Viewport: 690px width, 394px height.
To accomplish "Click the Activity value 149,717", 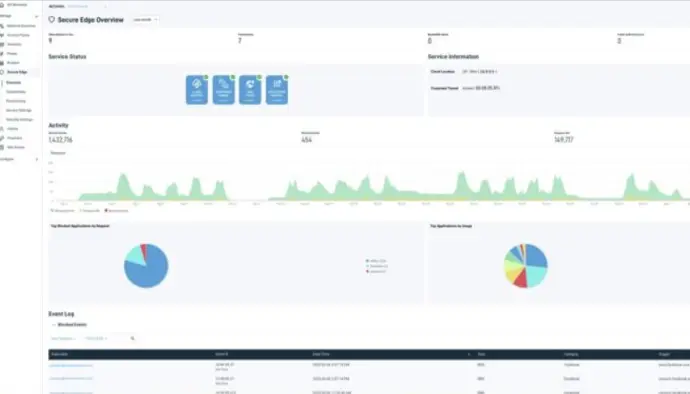I will coord(564,140).
